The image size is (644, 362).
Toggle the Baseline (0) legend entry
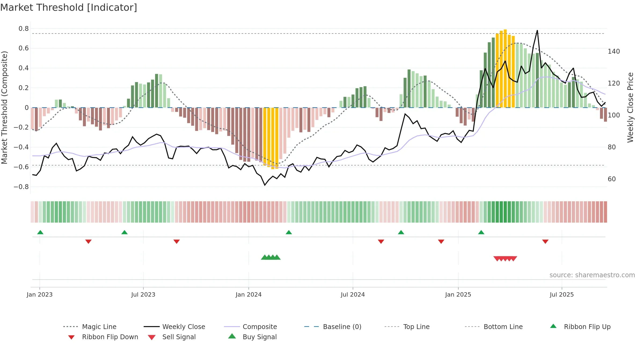pos(333,327)
